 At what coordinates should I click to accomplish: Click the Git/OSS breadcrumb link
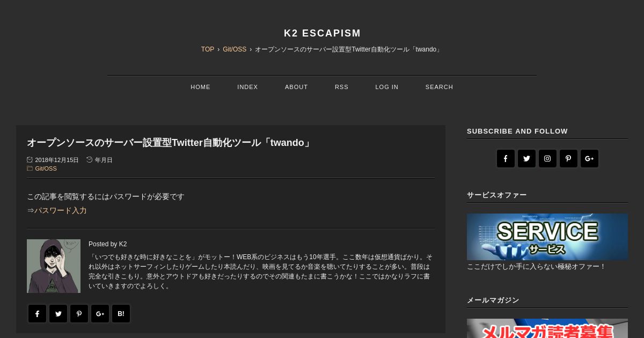[x=235, y=49]
